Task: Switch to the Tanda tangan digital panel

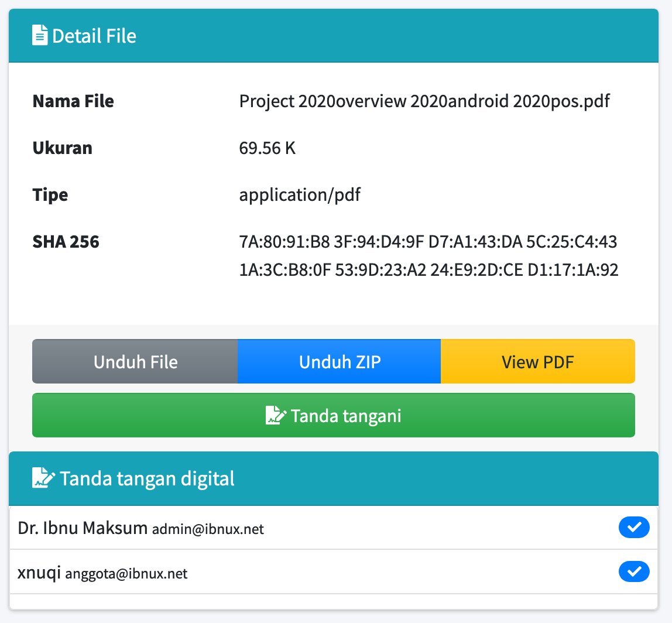Action: pos(335,478)
